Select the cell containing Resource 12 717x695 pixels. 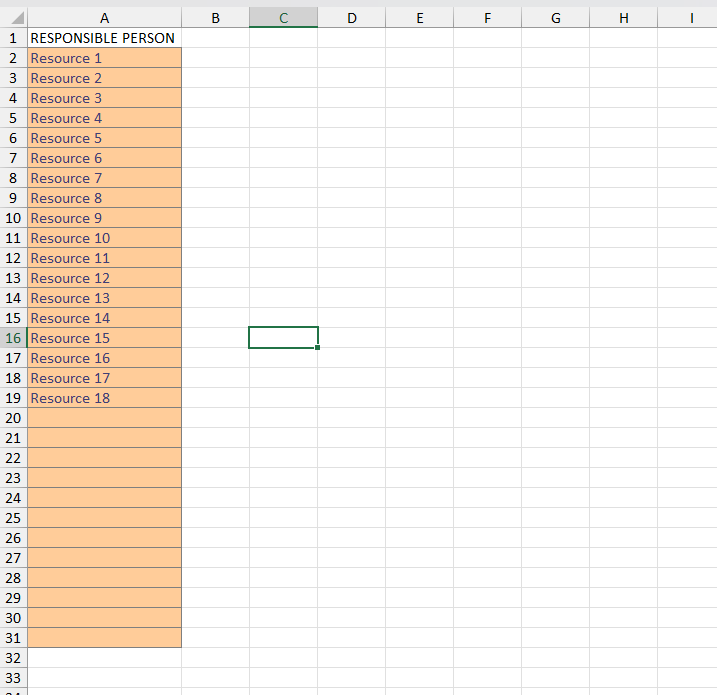tap(105, 278)
